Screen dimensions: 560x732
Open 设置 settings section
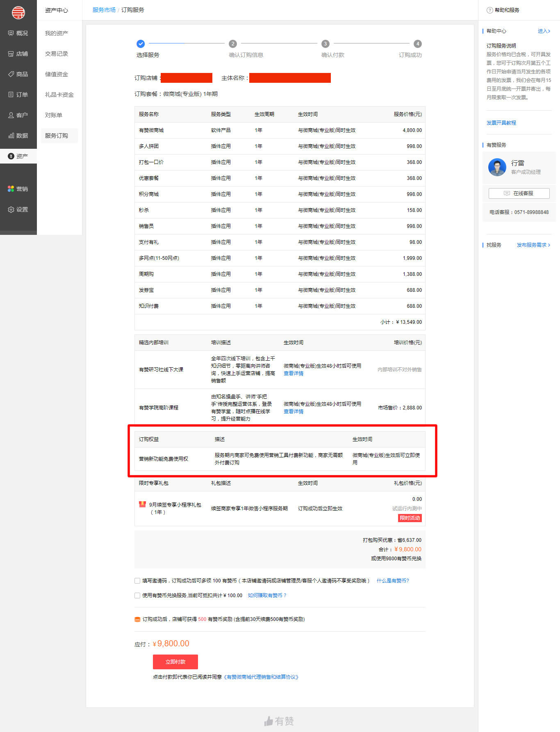tap(18, 209)
